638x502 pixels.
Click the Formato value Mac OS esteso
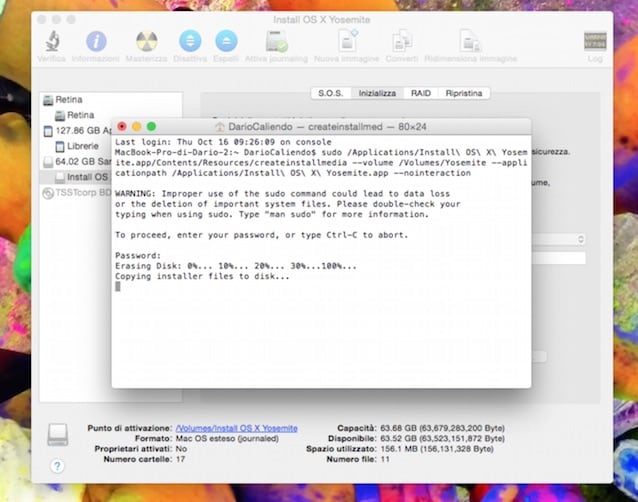click(x=227, y=439)
